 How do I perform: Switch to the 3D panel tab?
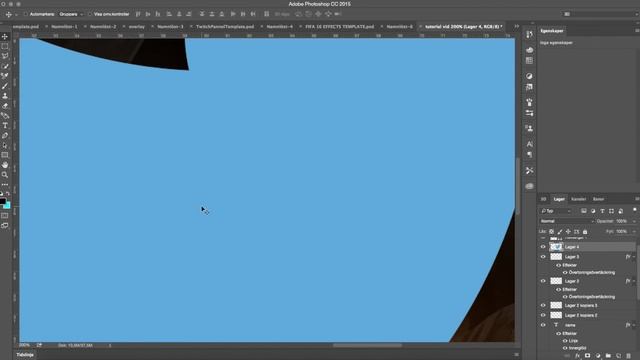click(x=543, y=199)
